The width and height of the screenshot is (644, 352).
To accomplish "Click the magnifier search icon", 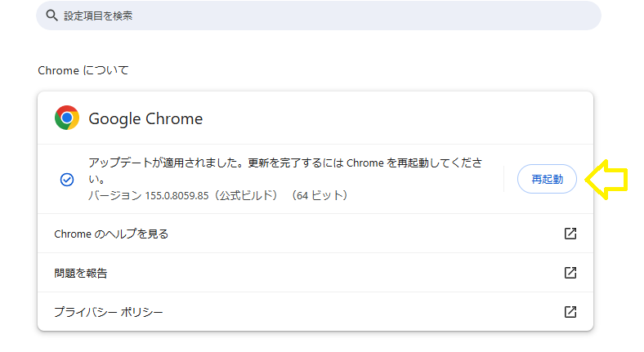I will (x=51, y=16).
